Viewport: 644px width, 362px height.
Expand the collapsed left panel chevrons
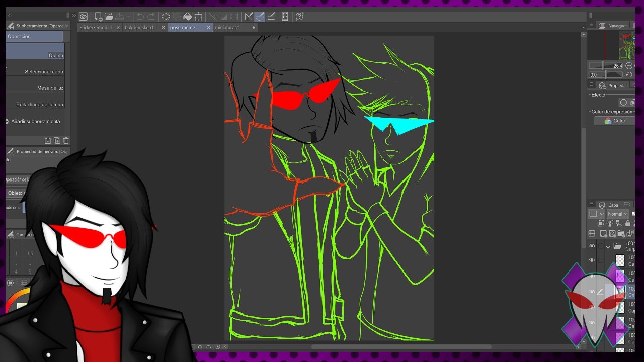[x=74, y=15]
